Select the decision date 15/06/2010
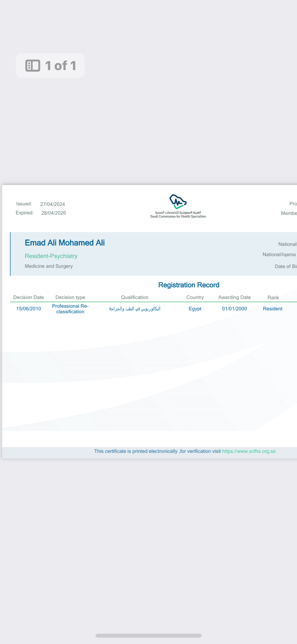The image size is (297, 644). 29,309
